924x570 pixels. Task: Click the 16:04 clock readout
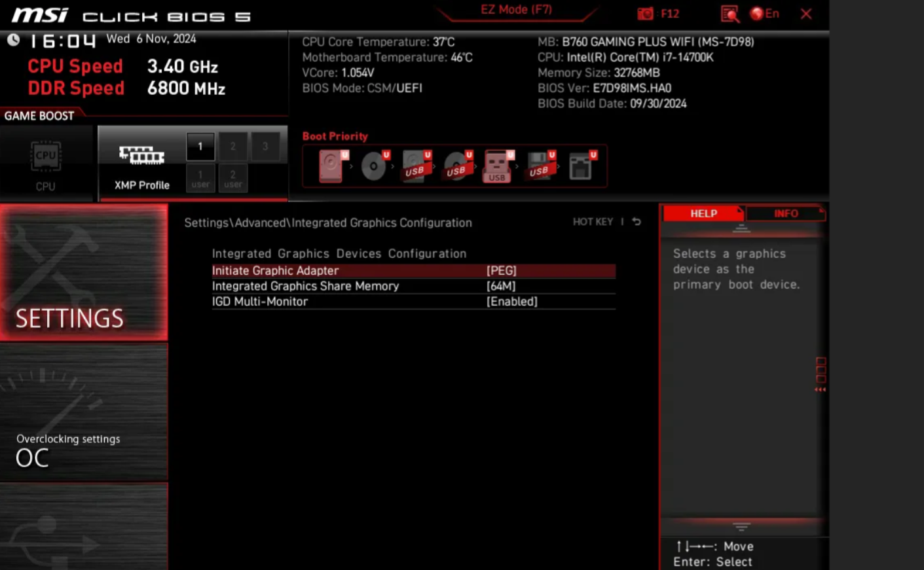(64, 41)
